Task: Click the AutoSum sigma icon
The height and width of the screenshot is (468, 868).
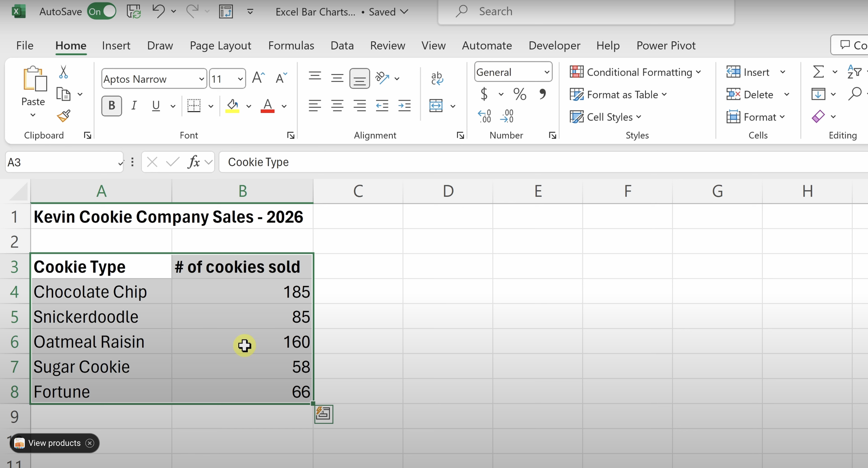Action: point(818,72)
